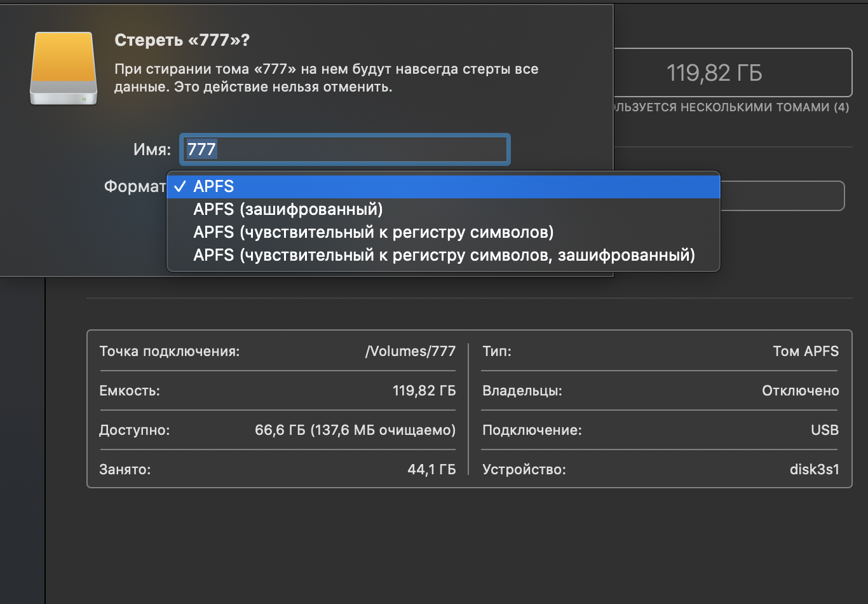Click the Стереть «777»? dialog title
This screenshot has width=868, height=604.
182,40
